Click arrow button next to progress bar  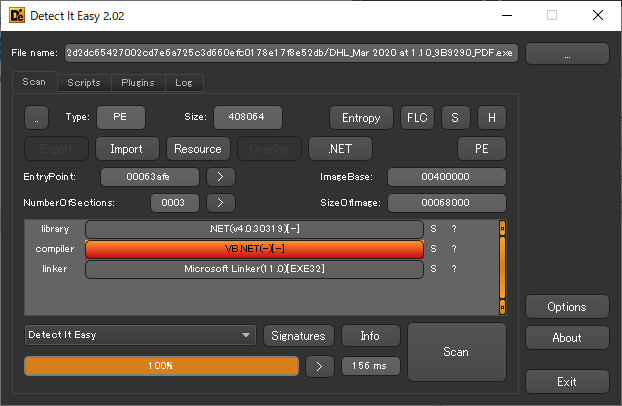(320, 366)
